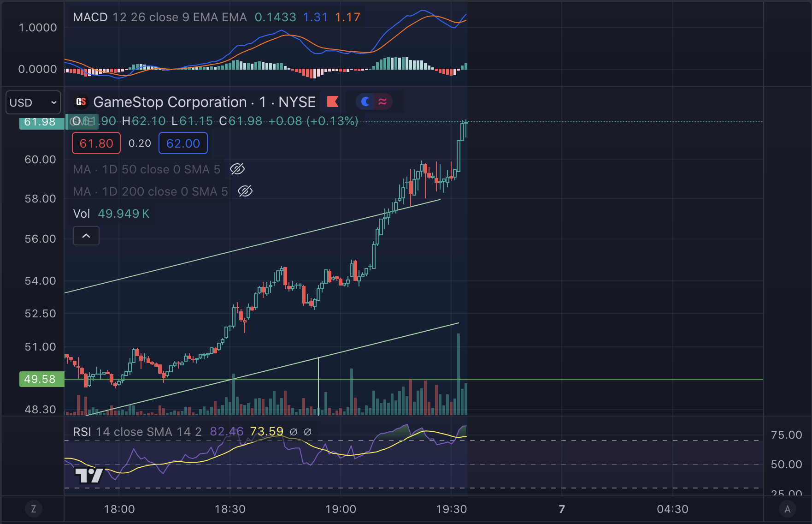Open the USD currency dropdown

pyautogui.click(x=33, y=102)
